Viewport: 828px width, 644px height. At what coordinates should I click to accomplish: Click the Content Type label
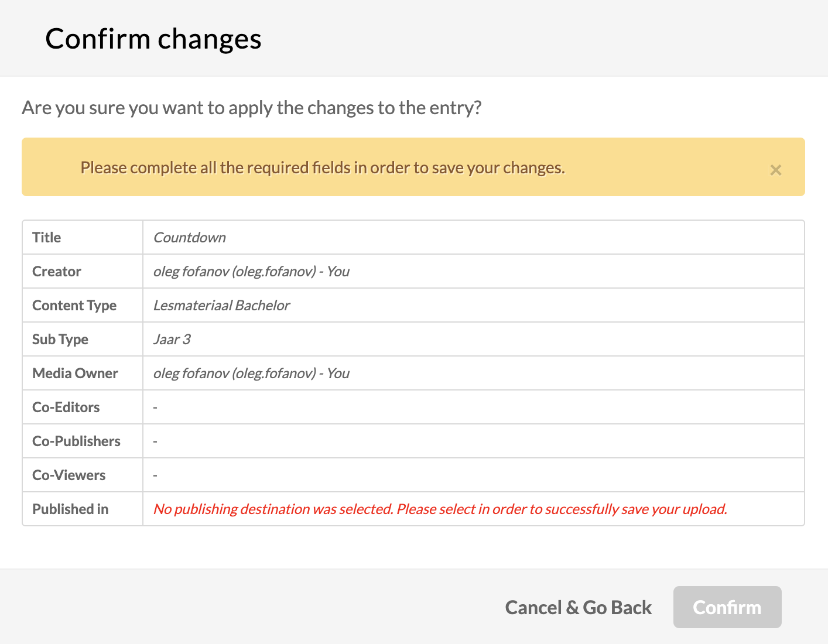[74, 305]
